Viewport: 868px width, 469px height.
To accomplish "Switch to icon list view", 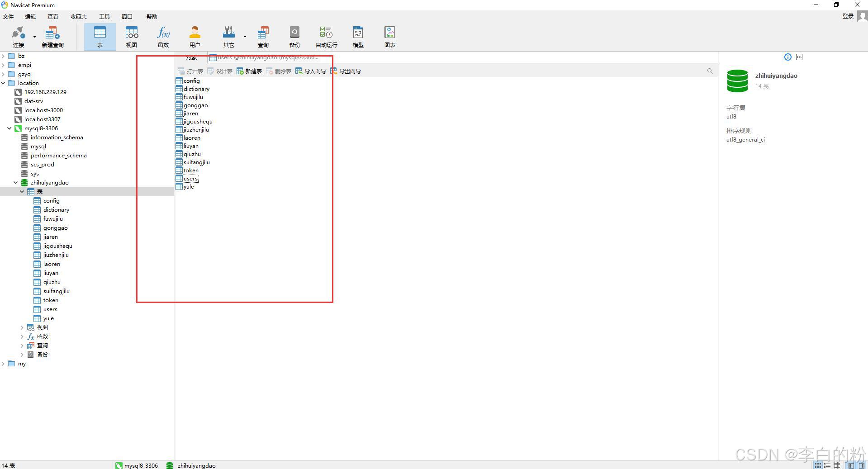I will pos(817,465).
